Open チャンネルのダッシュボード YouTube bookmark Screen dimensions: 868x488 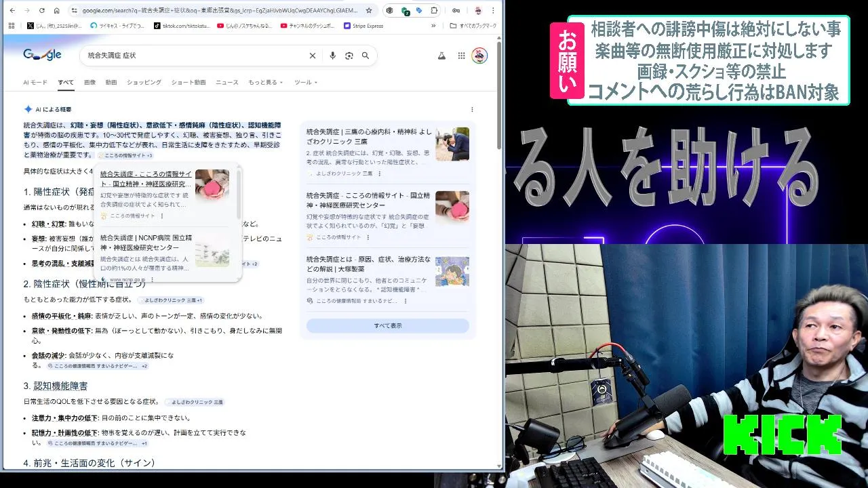(307, 26)
